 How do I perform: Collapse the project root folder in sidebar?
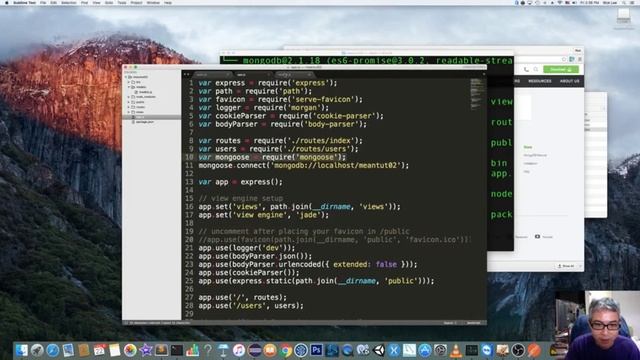click(x=127, y=77)
